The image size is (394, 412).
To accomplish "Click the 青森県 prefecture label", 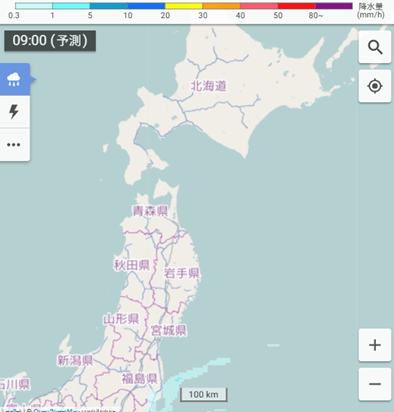I will tap(150, 211).
